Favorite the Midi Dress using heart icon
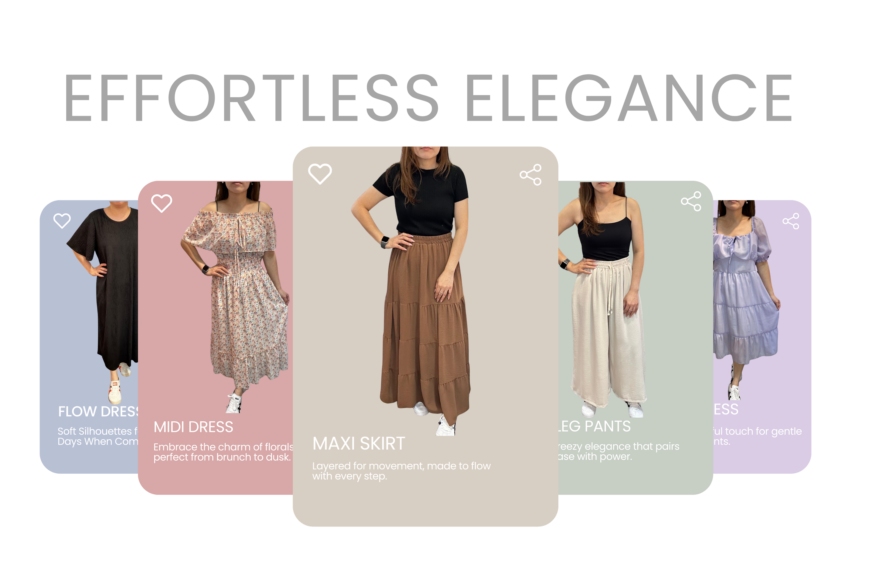This screenshot has height=588, width=882. click(162, 203)
